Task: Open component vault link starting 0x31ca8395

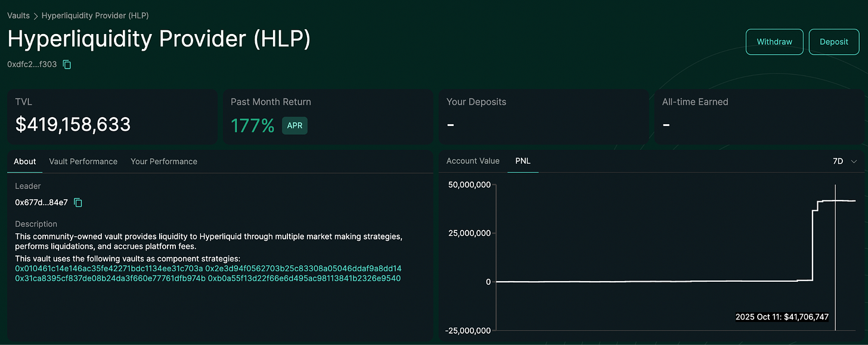Action: click(x=110, y=278)
